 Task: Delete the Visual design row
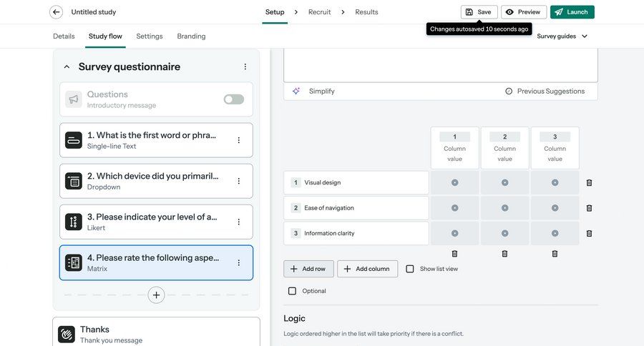point(589,183)
